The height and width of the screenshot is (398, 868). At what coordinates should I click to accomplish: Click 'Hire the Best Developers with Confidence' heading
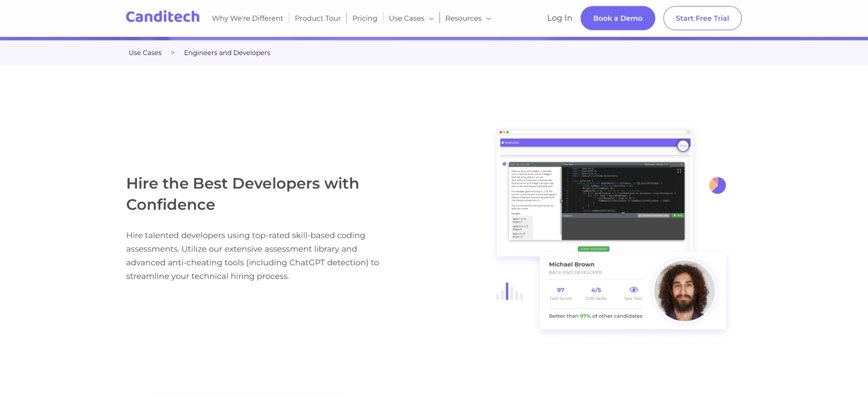[243, 194]
